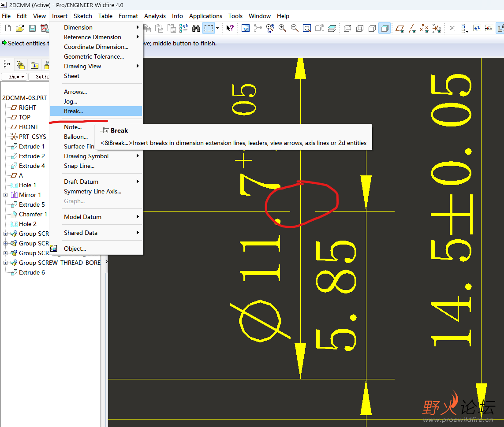The height and width of the screenshot is (427, 504).
Task: Select 2DCMM-03.PRT root in the model tree
Action: 24,98
